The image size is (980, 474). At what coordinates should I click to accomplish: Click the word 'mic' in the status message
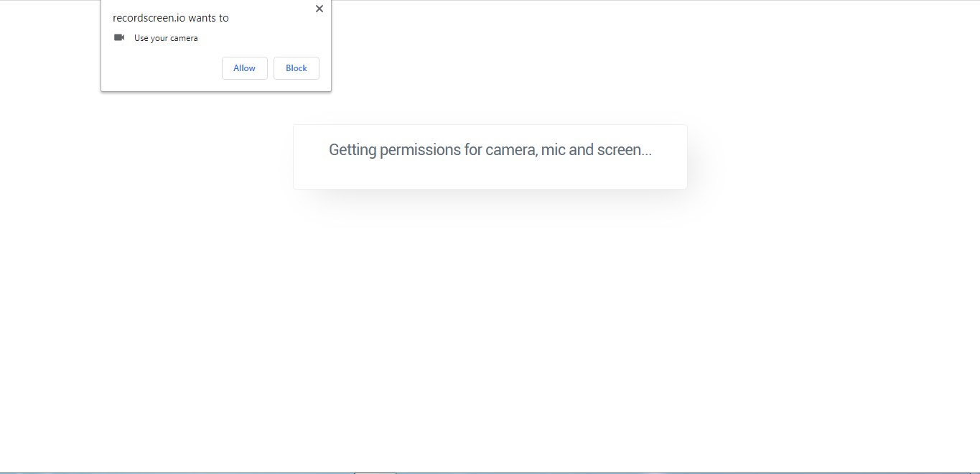click(553, 150)
